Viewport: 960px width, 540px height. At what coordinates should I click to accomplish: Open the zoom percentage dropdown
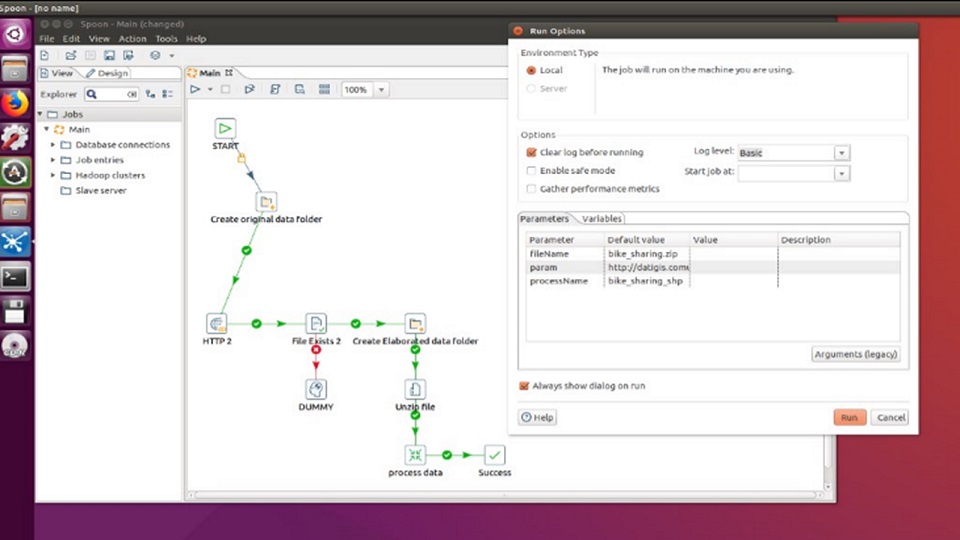point(381,90)
